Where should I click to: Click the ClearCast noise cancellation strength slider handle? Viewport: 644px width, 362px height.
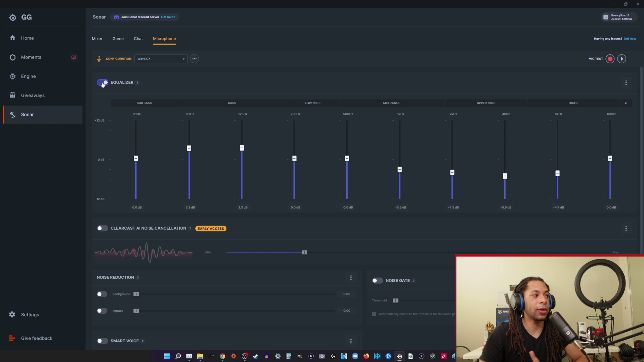[x=304, y=253]
